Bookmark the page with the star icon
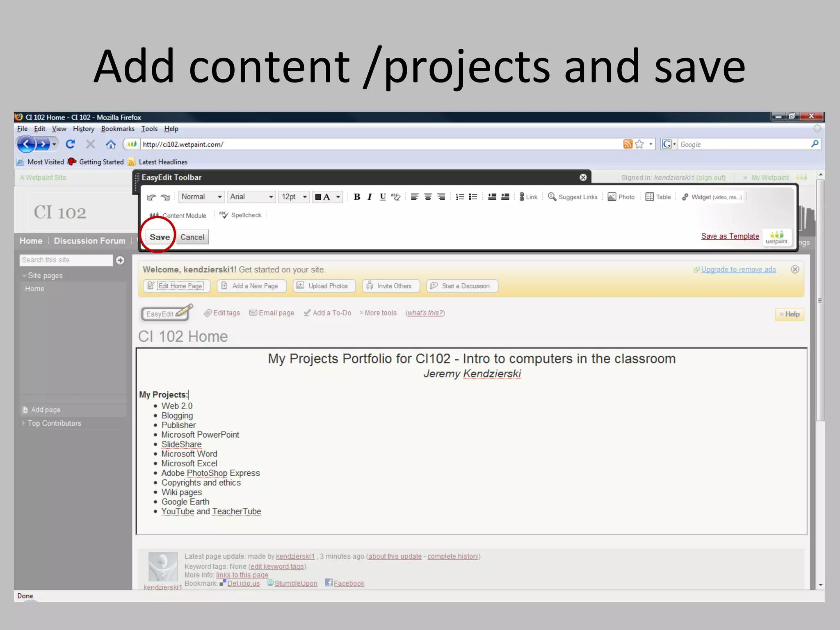 tap(639, 144)
